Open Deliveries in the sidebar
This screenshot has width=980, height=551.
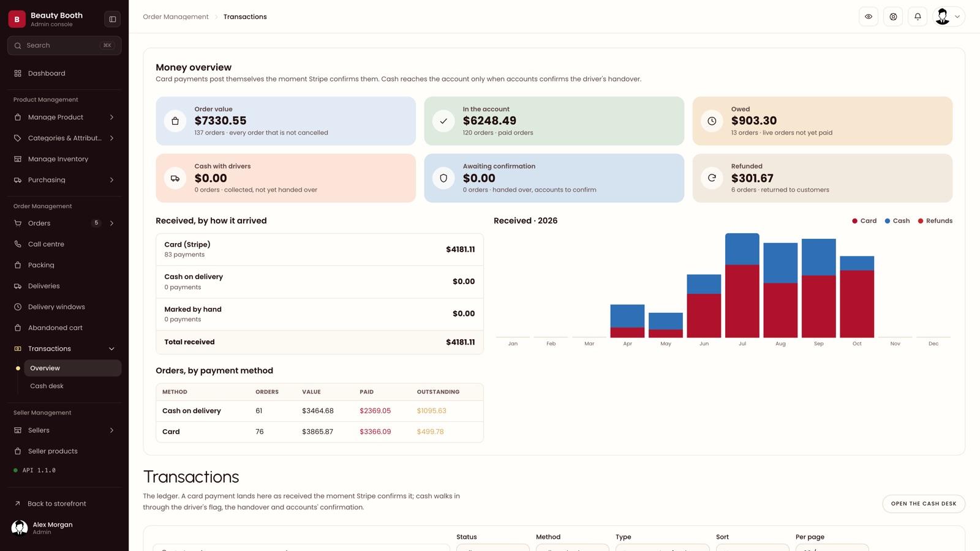[x=64, y=286]
